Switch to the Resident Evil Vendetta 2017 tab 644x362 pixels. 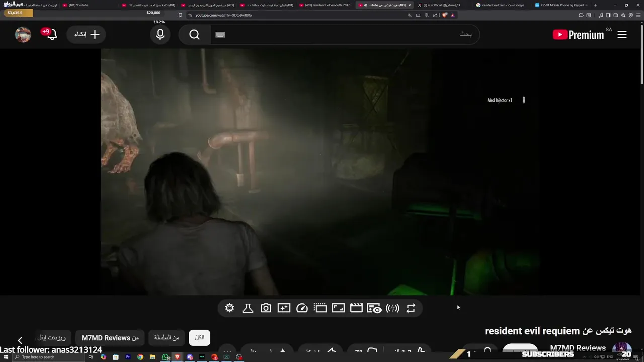(x=326, y=5)
